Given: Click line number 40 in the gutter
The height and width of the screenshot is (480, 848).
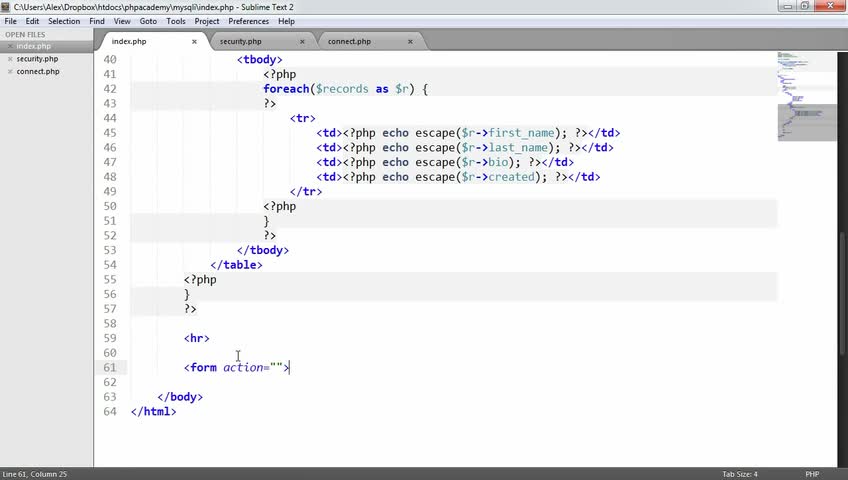Looking at the screenshot, I should coord(110,59).
